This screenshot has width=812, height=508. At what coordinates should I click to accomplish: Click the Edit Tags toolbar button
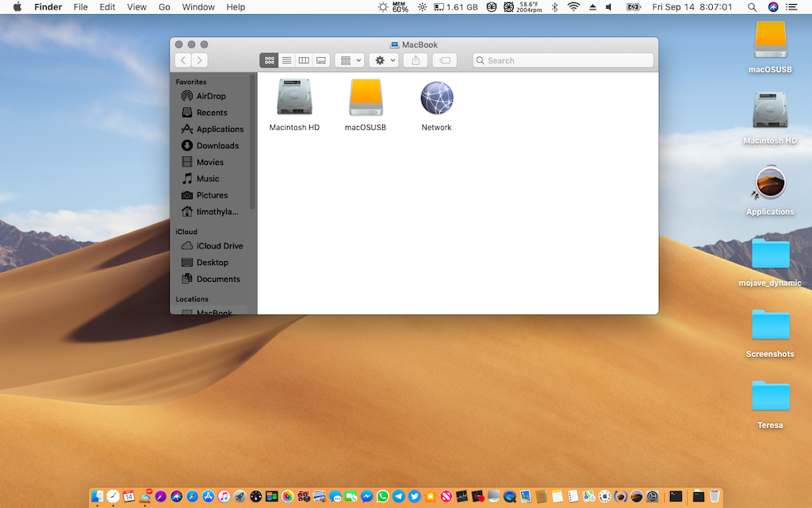[x=444, y=60]
